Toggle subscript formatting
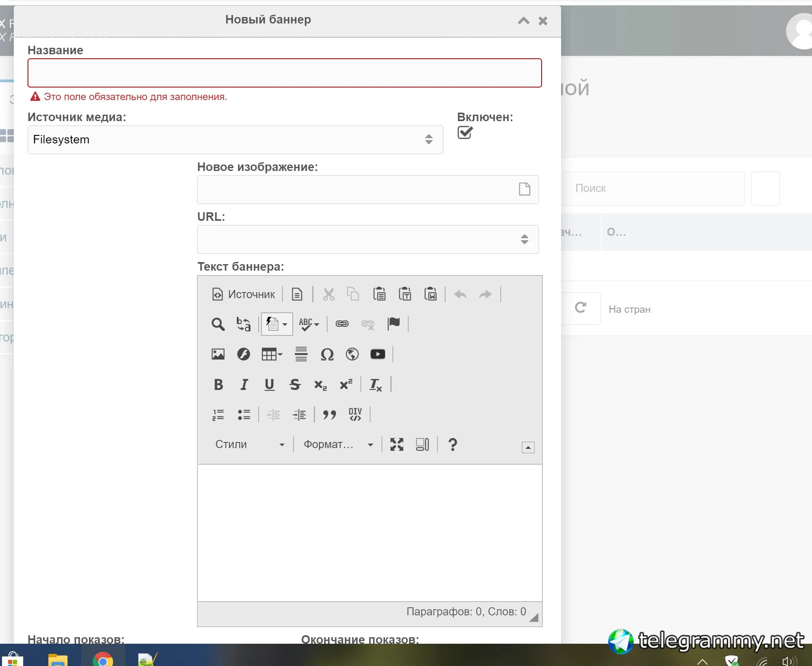812x666 pixels. [x=320, y=384]
